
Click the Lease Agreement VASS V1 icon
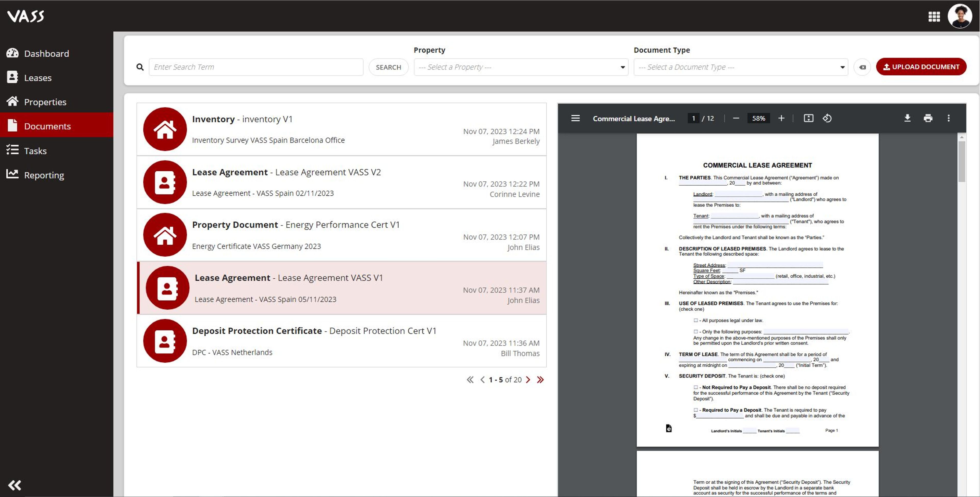click(x=167, y=288)
